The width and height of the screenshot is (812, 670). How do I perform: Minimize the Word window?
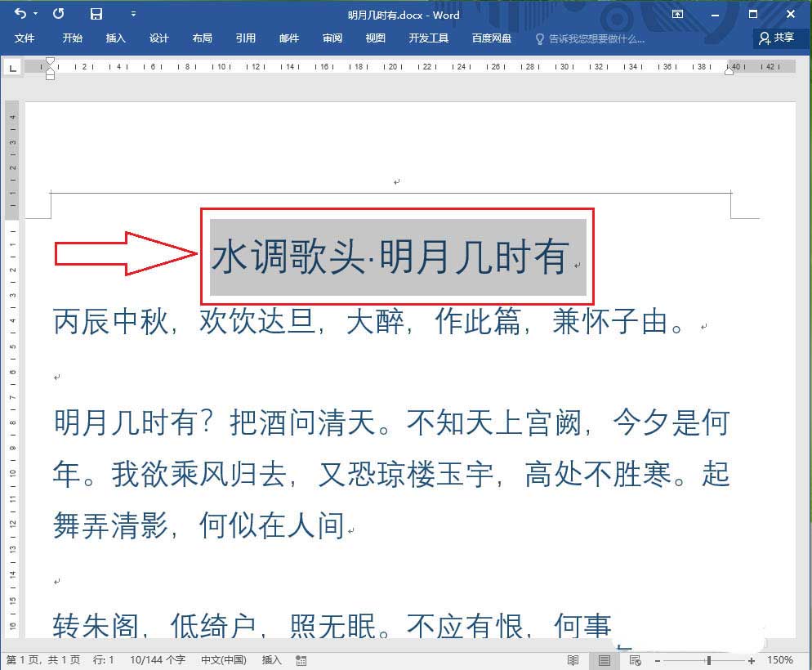pyautogui.click(x=715, y=15)
